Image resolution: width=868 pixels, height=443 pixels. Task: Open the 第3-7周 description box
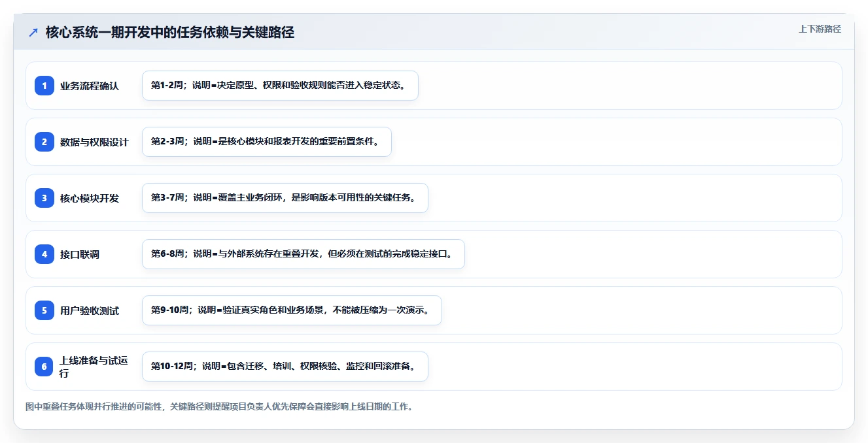(285, 198)
